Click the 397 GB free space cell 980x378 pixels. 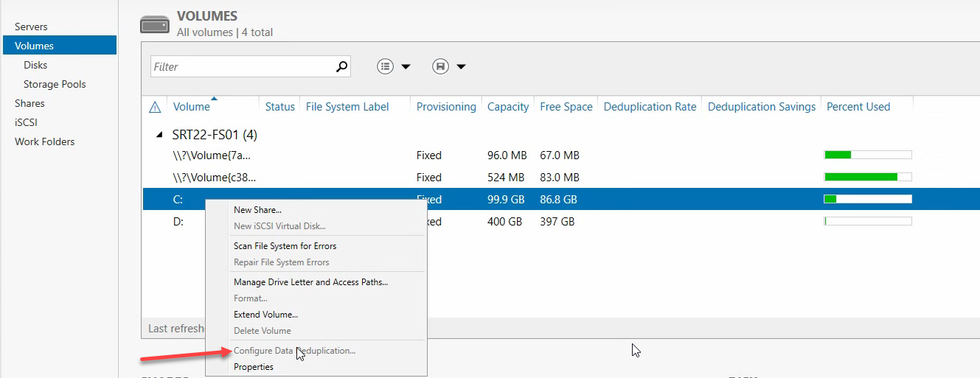(556, 222)
